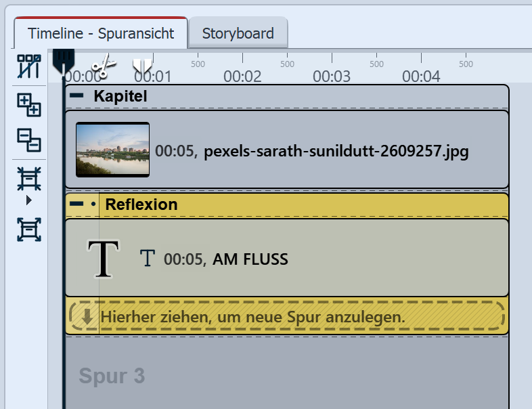Click the scissors split icon on the ruler
This screenshot has width=532, height=409.
[103, 66]
